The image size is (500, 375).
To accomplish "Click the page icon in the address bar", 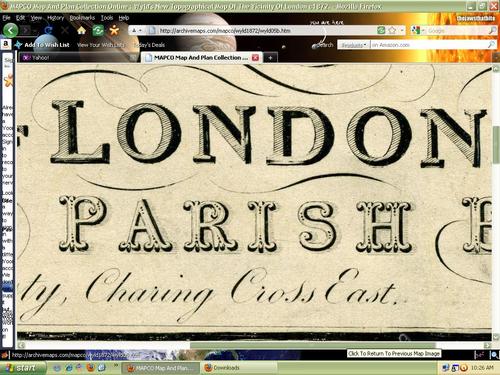I will pos(152,31).
